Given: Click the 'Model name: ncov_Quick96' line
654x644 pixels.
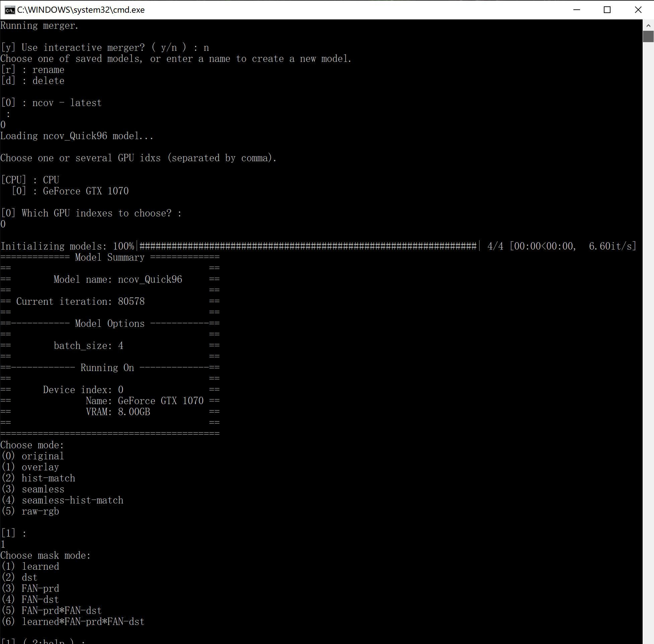Looking at the screenshot, I should [118, 279].
